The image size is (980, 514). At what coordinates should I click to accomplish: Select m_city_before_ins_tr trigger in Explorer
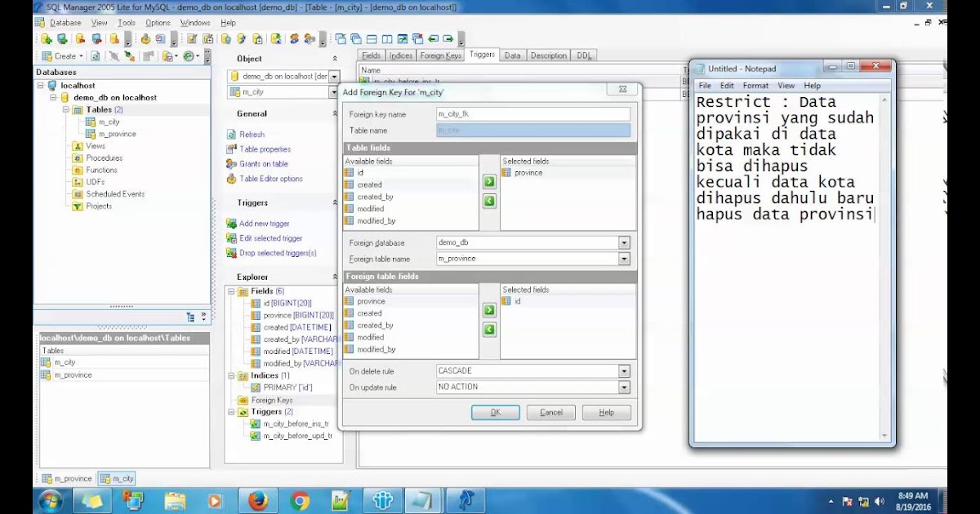click(x=296, y=424)
